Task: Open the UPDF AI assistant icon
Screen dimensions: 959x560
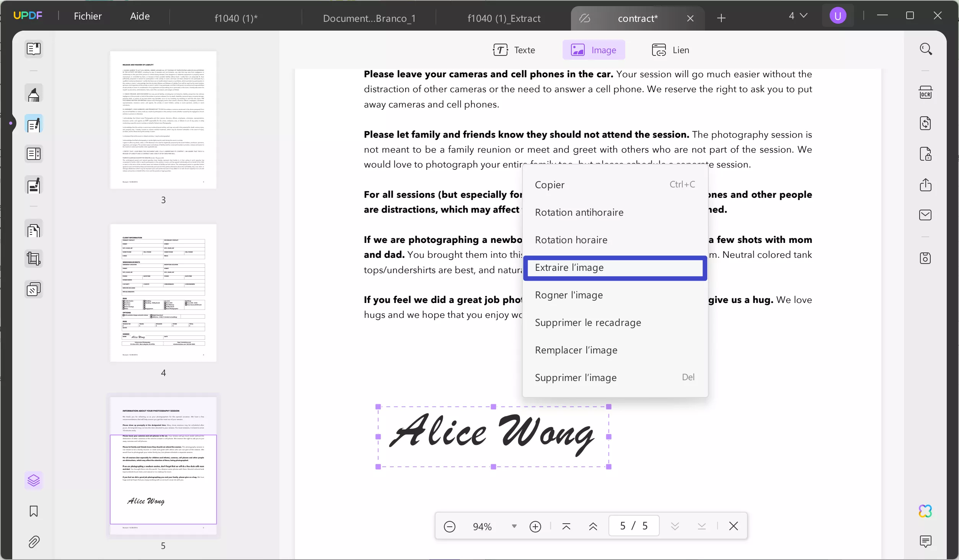Action: [x=925, y=511]
